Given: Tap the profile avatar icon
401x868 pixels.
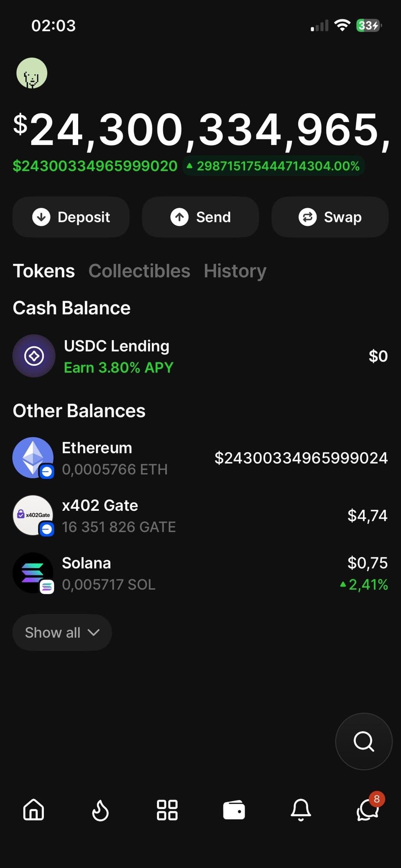Looking at the screenshot, I should 32,73.
